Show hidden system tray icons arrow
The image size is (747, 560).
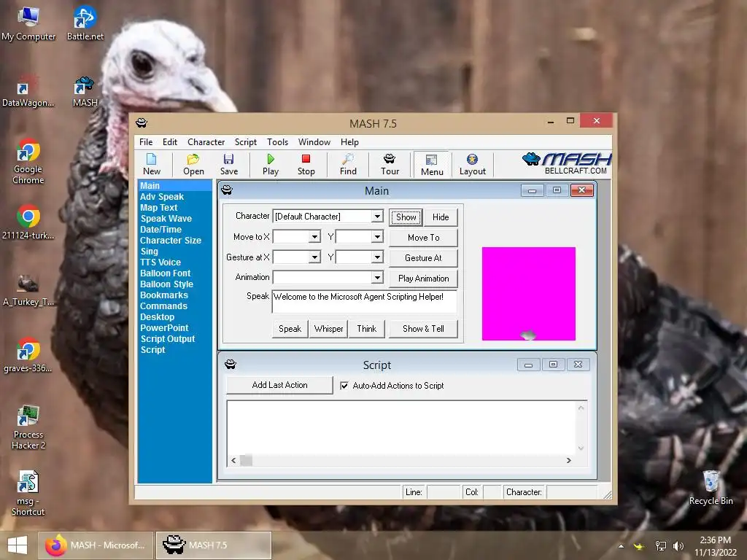coord(621,545)
